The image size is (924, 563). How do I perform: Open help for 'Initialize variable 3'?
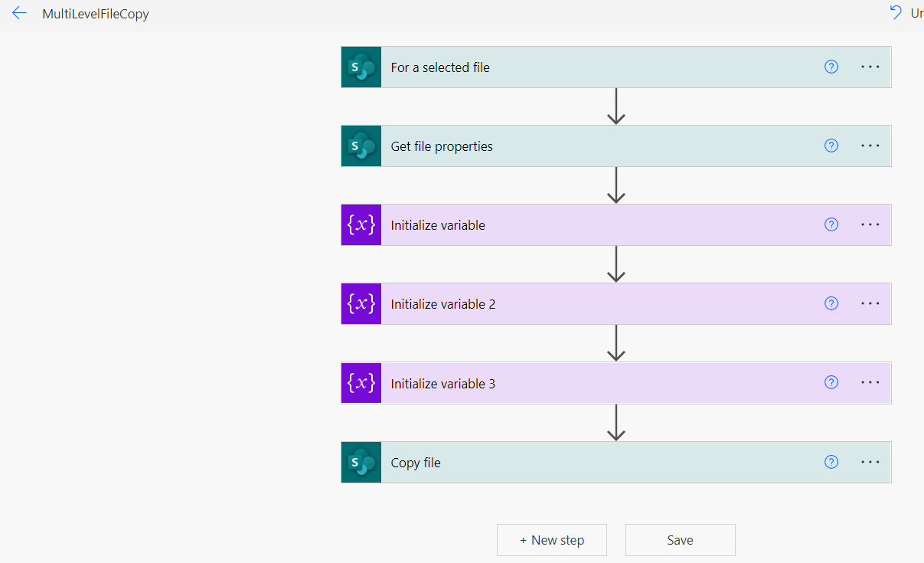pyautogui.click(x=831, y=382)
